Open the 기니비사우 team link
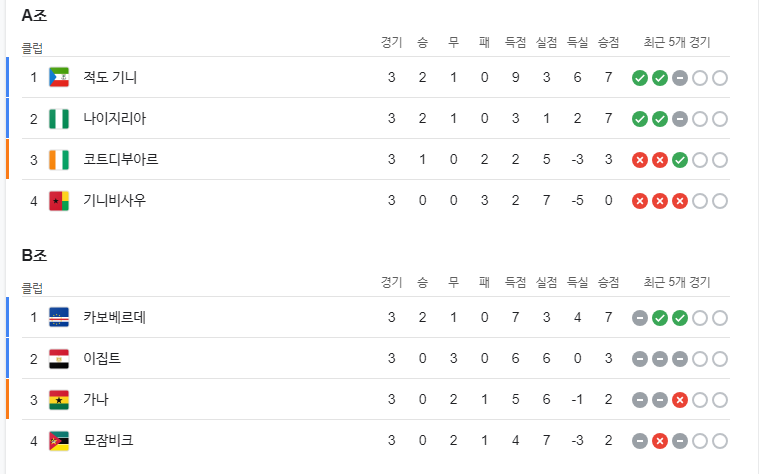 pyautogui.click(x=115, y=200)
